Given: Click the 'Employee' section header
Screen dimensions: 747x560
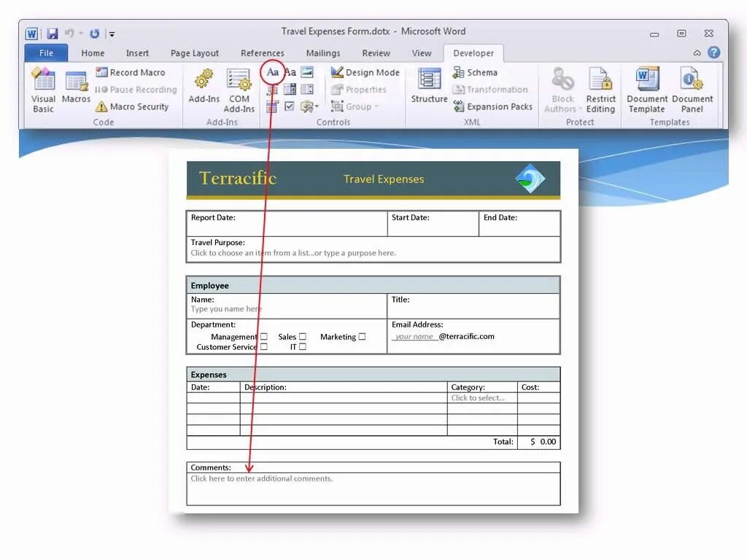Looking at the screenshot, I should [x=373, y=285].
